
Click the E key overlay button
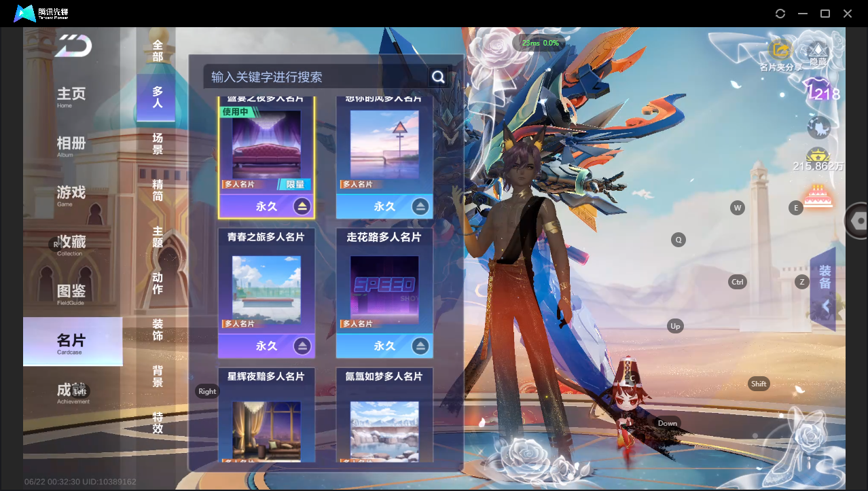(x=796, y=208)
